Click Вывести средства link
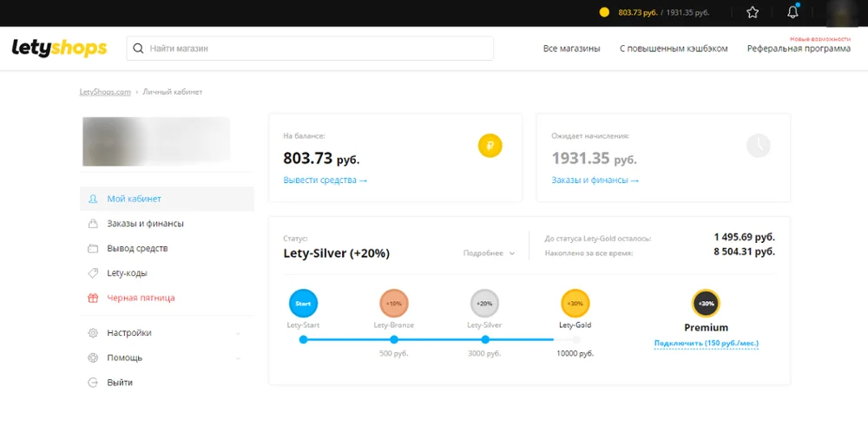 pos(325,180)
